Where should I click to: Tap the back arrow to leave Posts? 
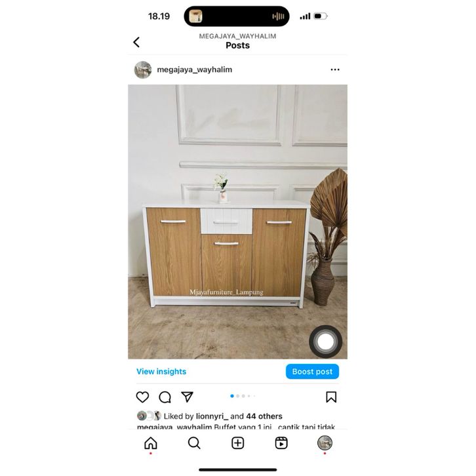pos(136,42)
